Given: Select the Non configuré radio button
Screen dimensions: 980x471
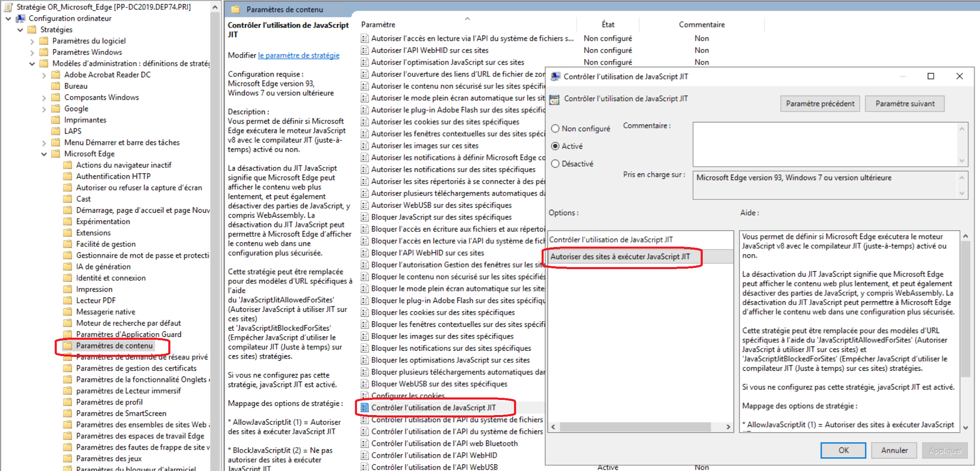Looking at the screenshot, I should 555,129.
